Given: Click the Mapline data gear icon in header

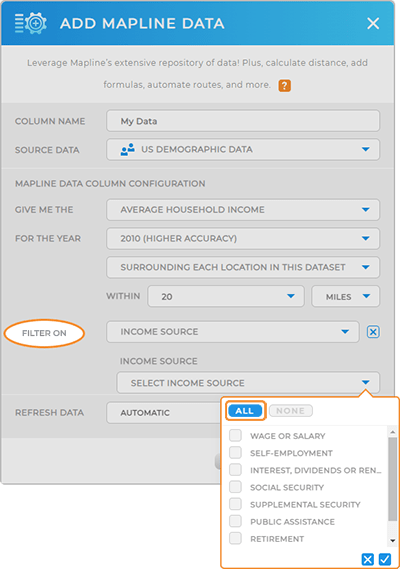Looking at the screenshot, I should click(31, 23).
